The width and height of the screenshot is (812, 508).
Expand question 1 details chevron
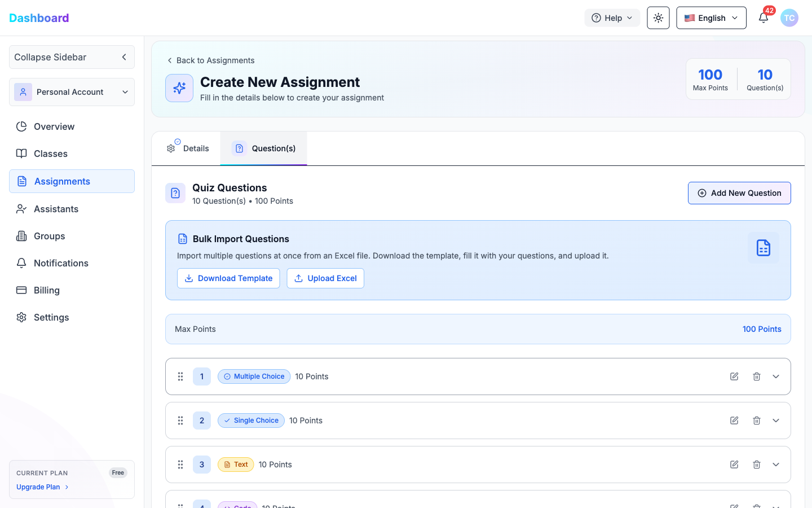coord(776,376)
